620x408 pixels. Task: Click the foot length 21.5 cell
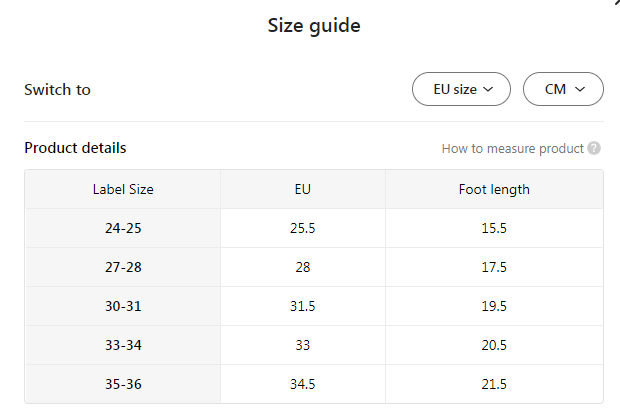(x=494, y=384)
